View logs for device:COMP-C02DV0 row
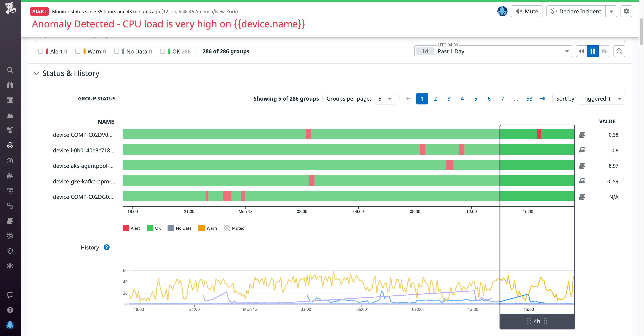The height and width of the screenshot is (336, 644). [x=582, y=134]
